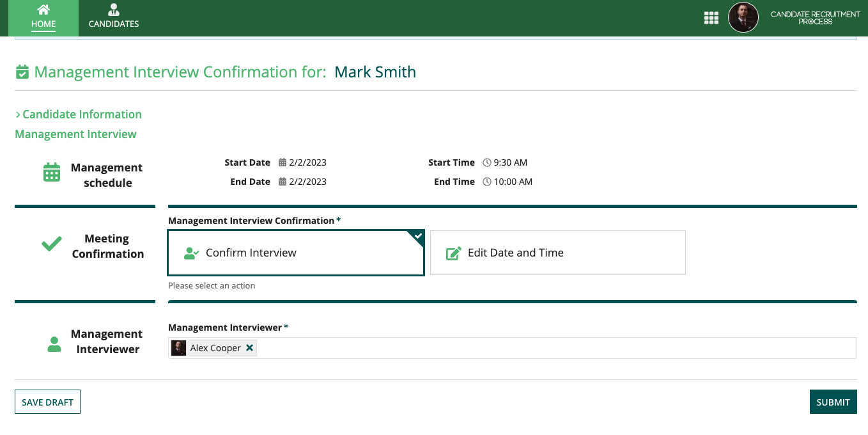Viewport: 868px width, 435px height.
Task: Click the End Time clock icon
Action: [x=487, y=182]
